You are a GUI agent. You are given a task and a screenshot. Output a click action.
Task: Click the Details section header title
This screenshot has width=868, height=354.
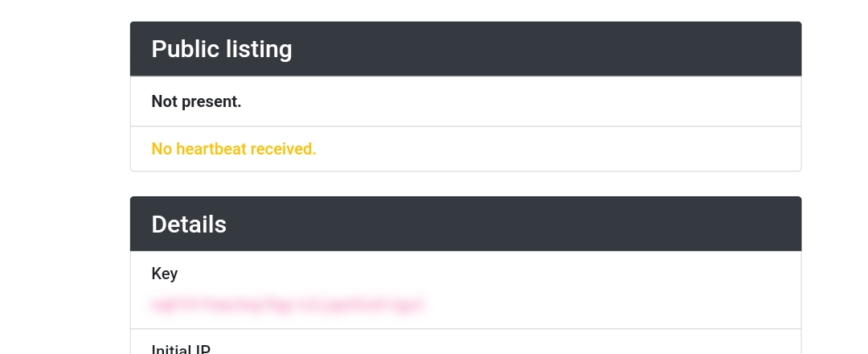point(189,224)
